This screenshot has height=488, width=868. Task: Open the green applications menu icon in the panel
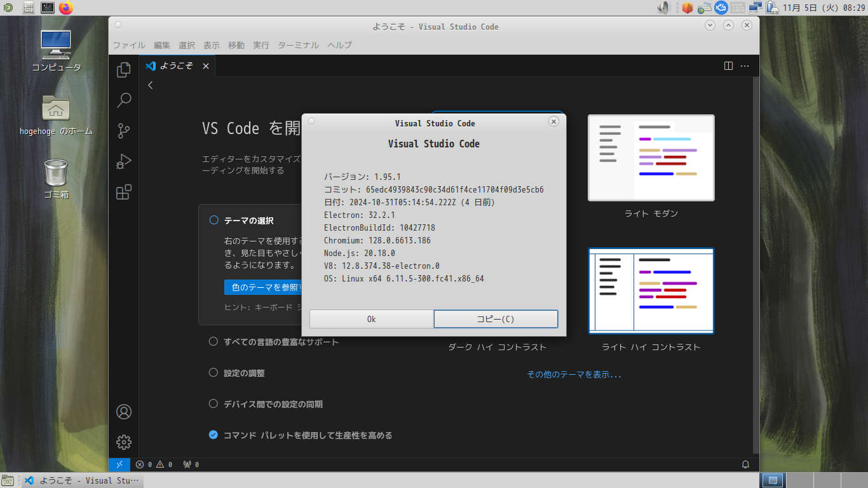pyautogui.click(x=8, y=8)
